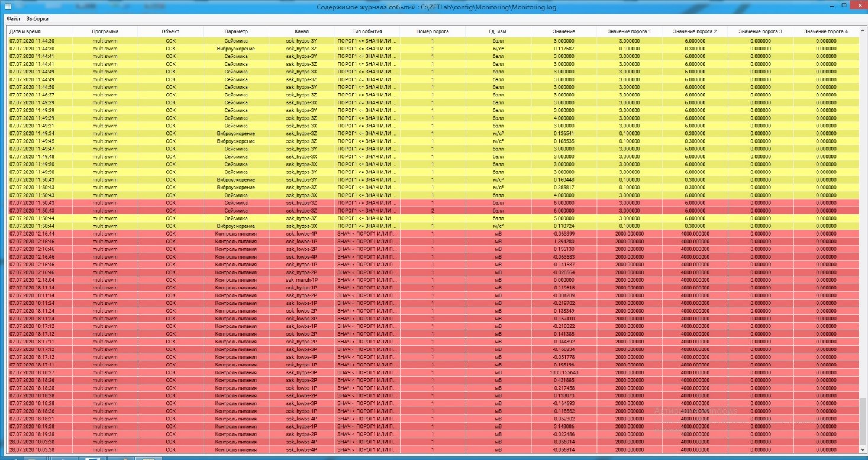Click the Объект column header
The height and width of the screenshot is (460, 868).
(x=170, y=31)
